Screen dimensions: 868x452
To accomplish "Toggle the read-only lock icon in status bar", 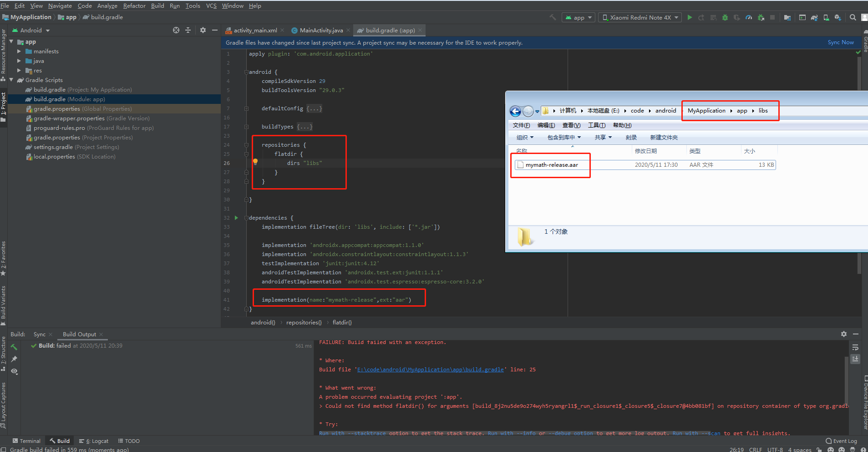I will pos(819,449).
